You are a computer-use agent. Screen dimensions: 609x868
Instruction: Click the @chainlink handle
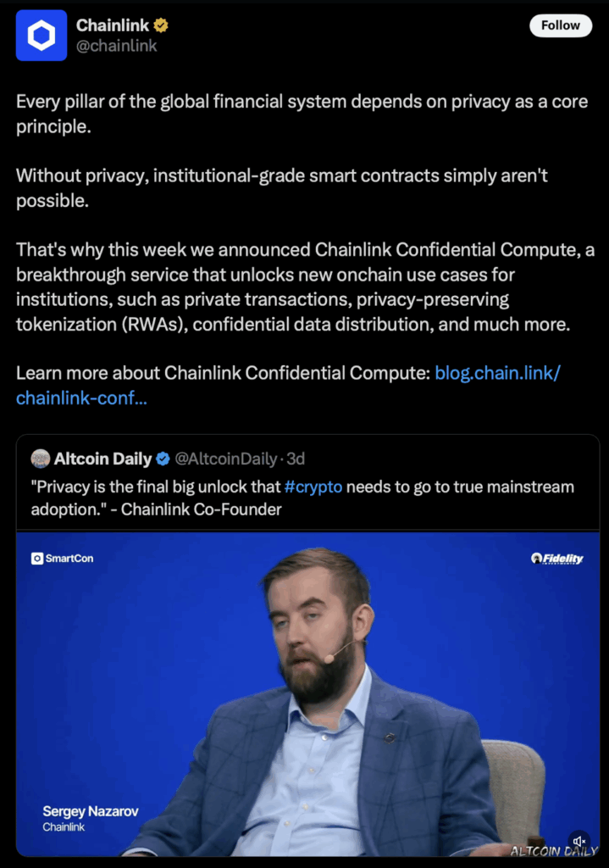119,46
